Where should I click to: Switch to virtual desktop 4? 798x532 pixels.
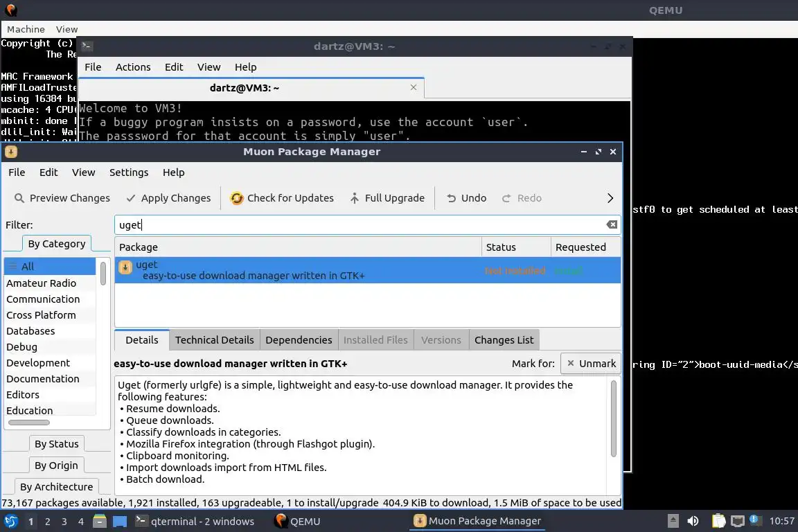click(81, 522)
